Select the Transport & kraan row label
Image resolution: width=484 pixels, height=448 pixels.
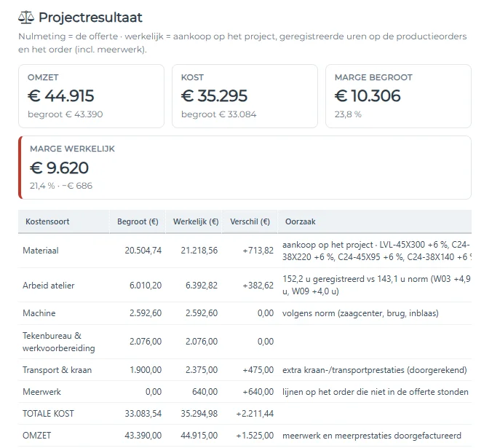tap(57, 370)
